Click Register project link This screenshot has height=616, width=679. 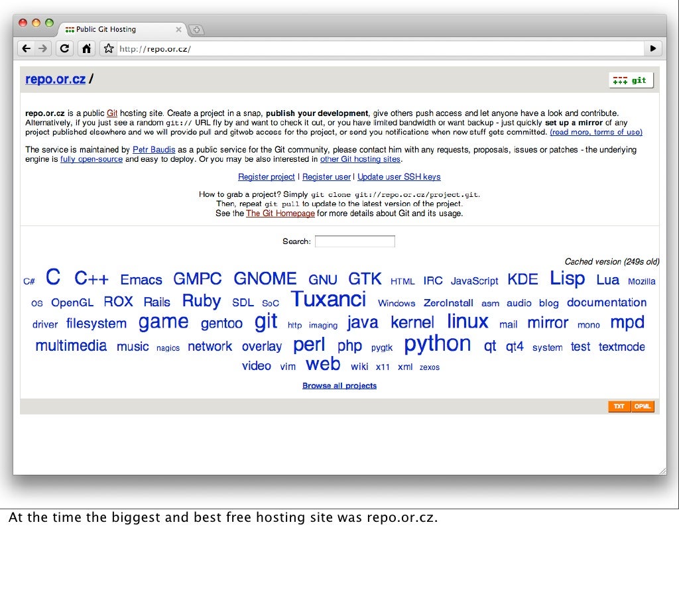[x=267, y=177]
